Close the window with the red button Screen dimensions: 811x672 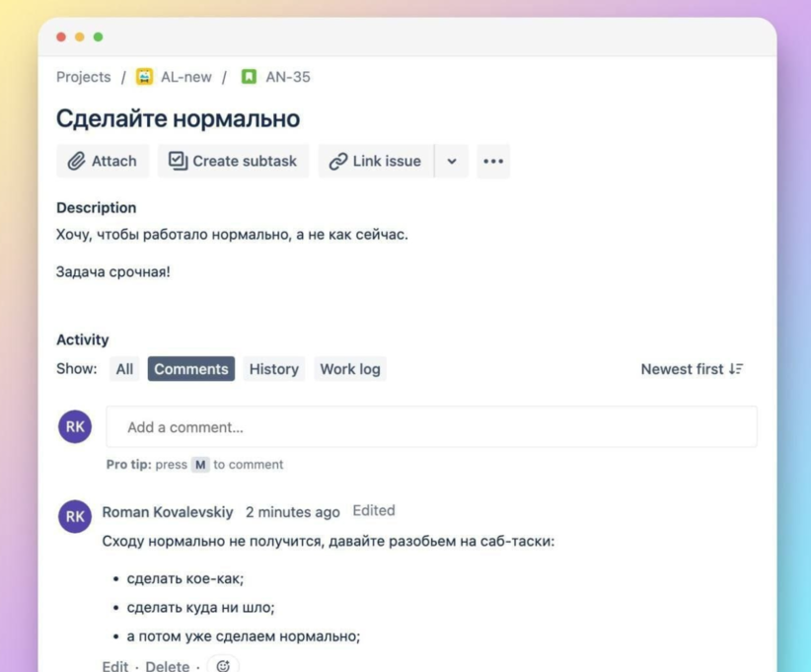point(61,37)
